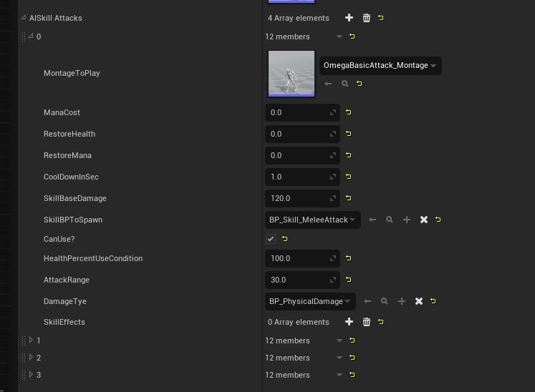Use selected asset arrow for SkillBPToSpawn
Image resolution: width=535 pixels, height=392 pixels.
click(x=372, y=220)
